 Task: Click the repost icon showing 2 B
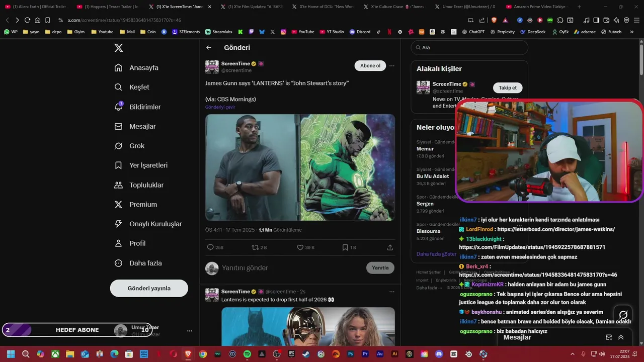tap(259, 247)
